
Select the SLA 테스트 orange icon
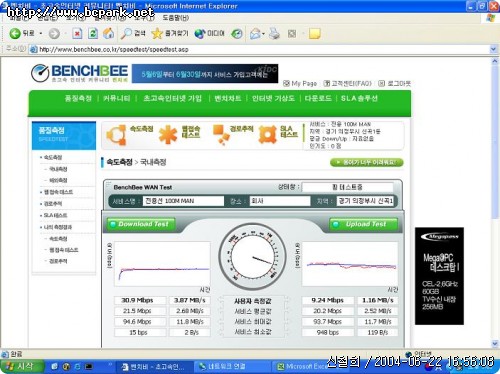click(268, 135)
